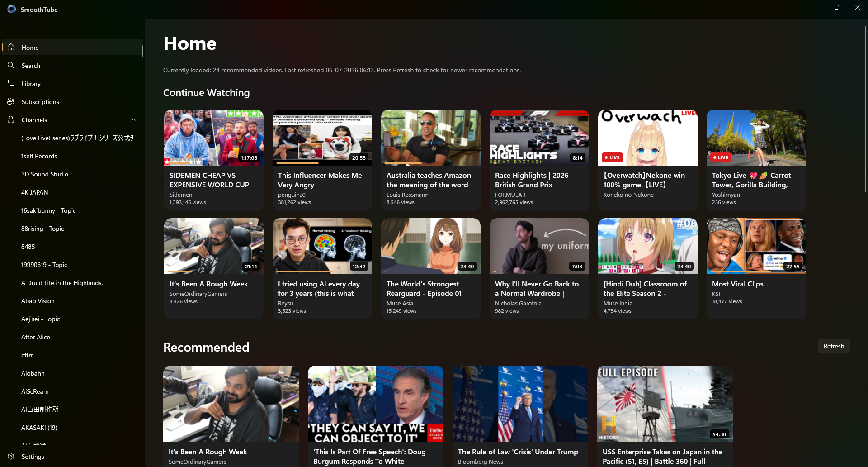Open Tokyo Live Carrot Tower stream thumbnail
This screenshot has width=868, height=467.
tap(756, 137)
